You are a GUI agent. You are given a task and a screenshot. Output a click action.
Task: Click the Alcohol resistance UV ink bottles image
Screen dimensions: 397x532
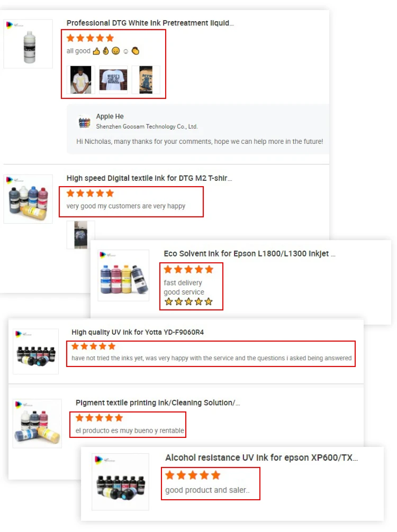(121, 482)
